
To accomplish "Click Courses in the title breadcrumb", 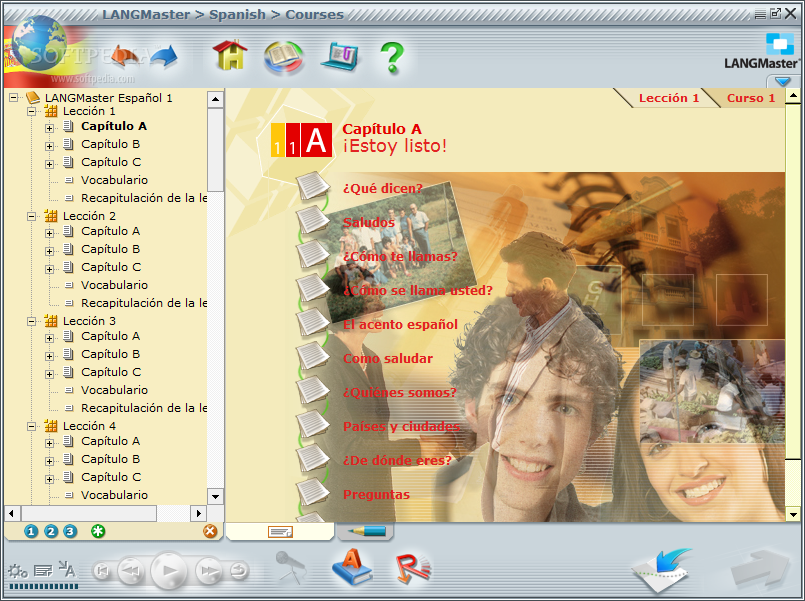I will coord(314,14).
